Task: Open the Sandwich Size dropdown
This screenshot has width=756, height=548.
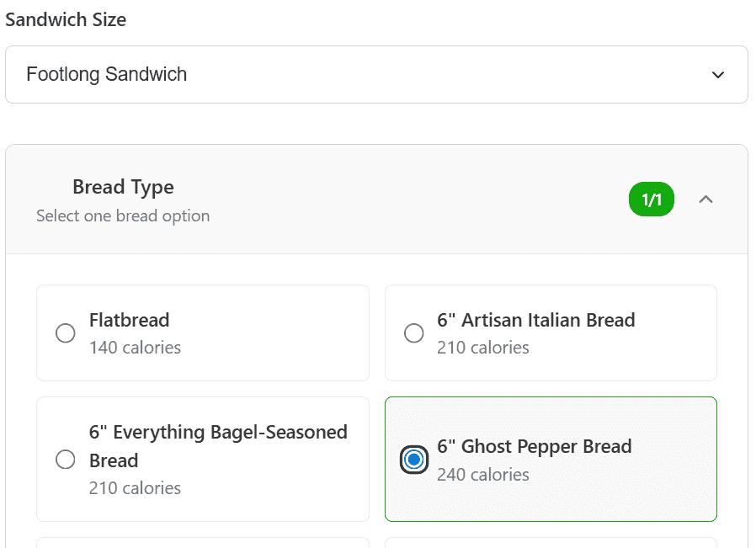Action: (376, 75)
